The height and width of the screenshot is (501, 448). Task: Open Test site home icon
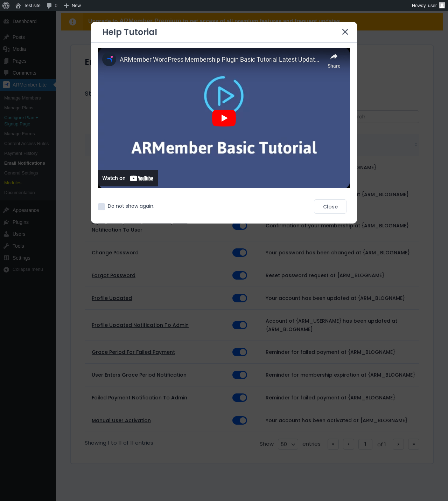(18, 6)
